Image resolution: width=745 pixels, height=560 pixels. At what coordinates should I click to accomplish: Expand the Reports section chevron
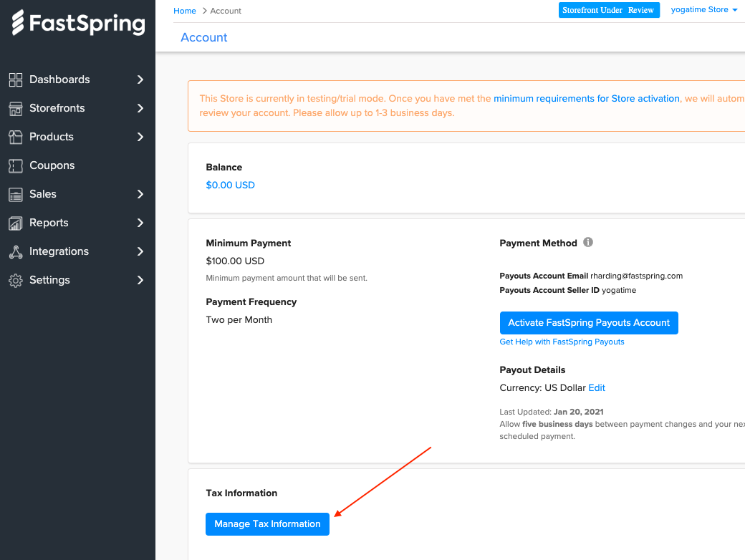(x=140, y=223)
